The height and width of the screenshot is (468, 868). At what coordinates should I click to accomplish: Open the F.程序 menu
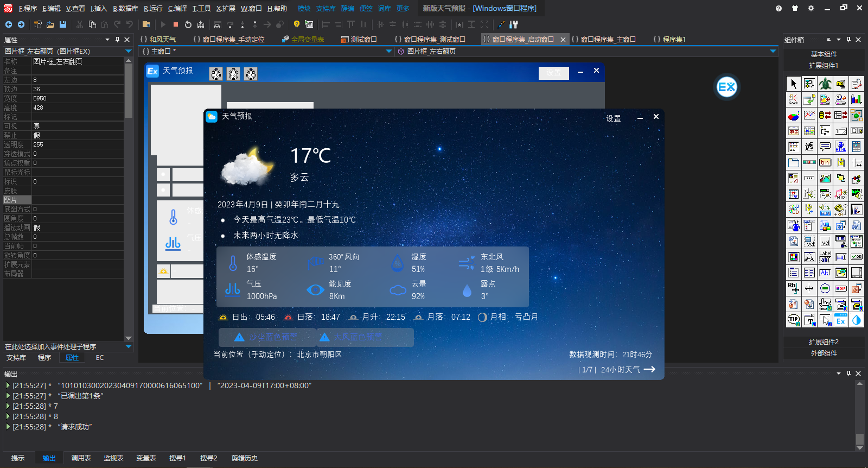click(x=28, y=8)
